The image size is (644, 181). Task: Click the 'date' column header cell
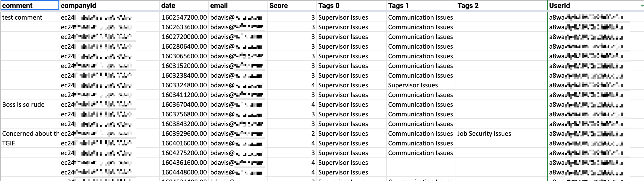point(184,5)
